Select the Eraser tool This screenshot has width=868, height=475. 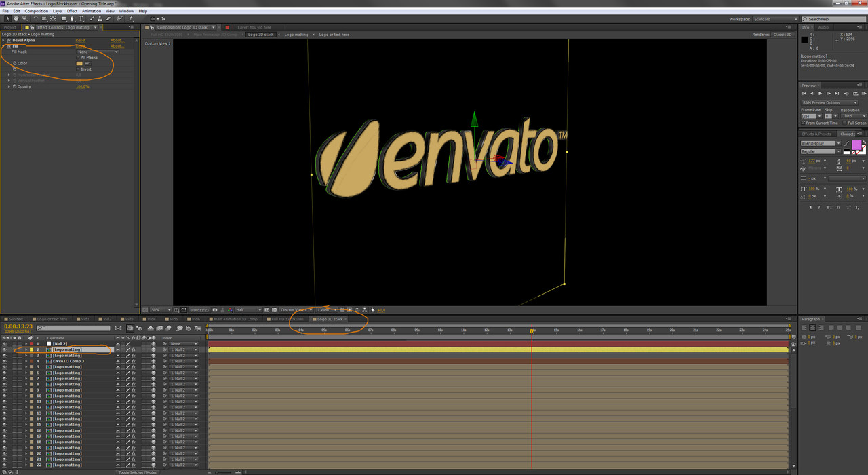click(x=108, y=18)
